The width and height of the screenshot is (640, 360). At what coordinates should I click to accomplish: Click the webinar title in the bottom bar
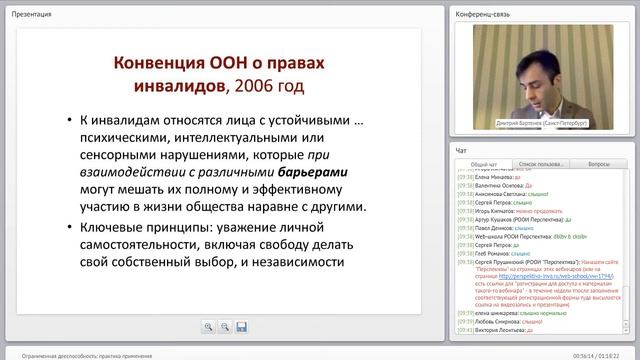[x=87, y=356]
